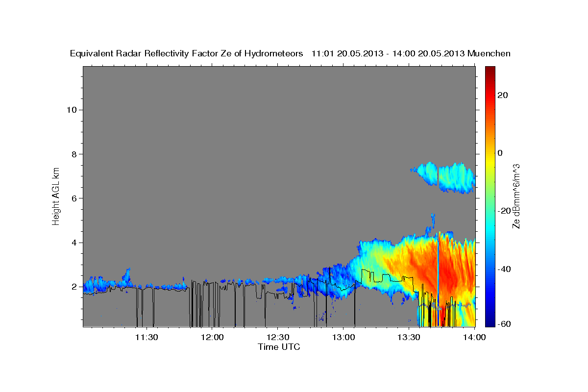Screen dimensions: 588x392
Task: Click the colorbar value "-60"
Action: coord(504,324)
